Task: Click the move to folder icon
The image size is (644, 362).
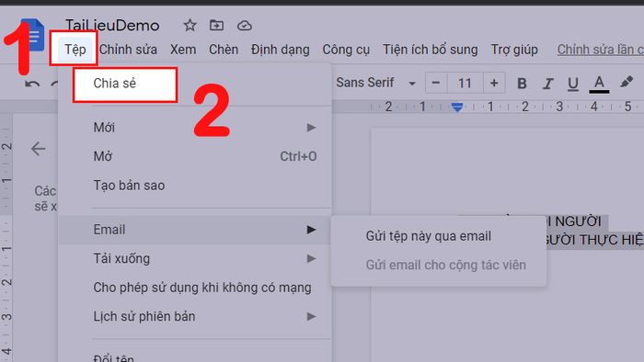Action: pyautogui.click(x=216, y=26)
